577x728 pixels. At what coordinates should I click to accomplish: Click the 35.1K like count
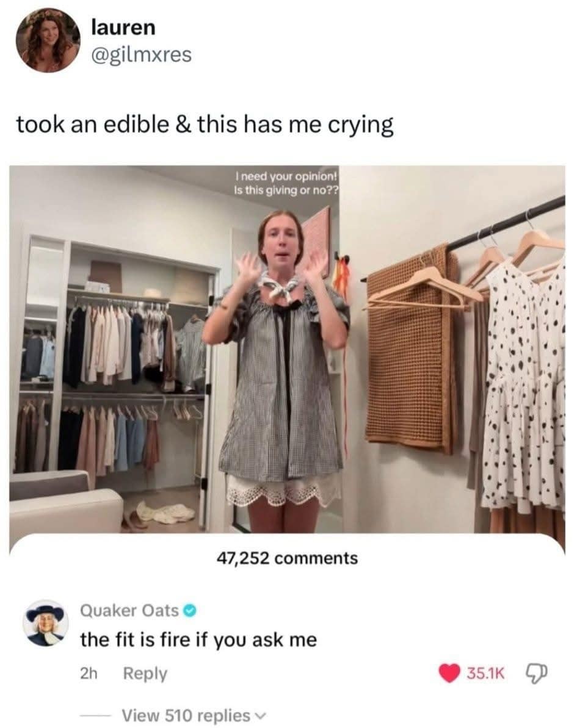click(485, 673)
